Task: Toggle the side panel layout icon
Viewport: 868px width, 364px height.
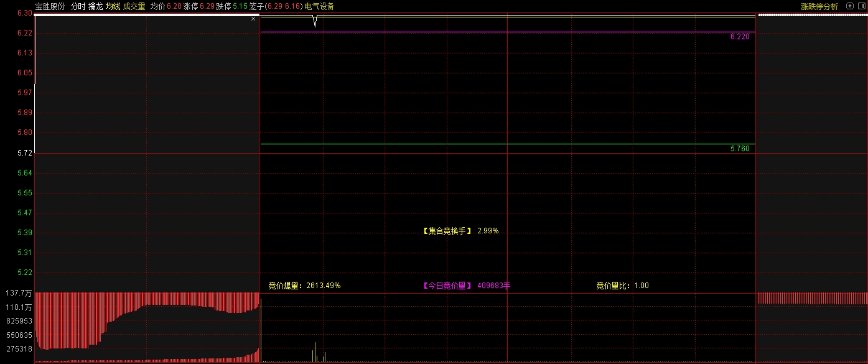Action: click(x=861, y=6)
